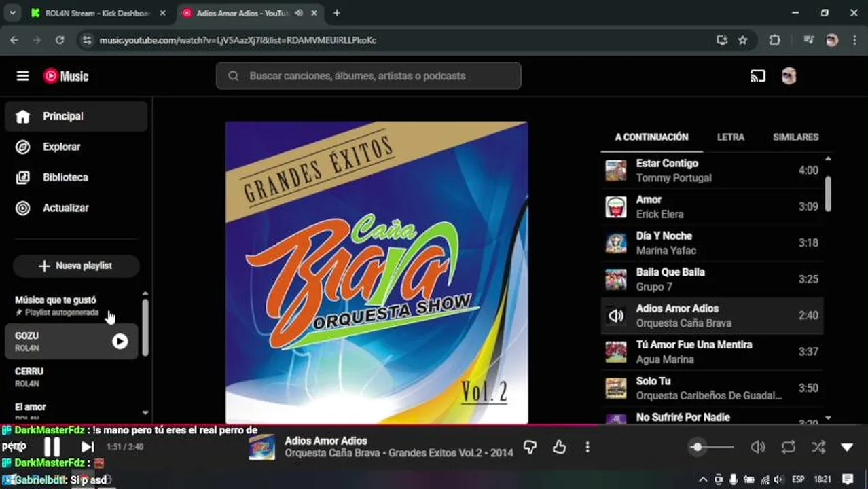Open more actions for current song
Image resolution: width=868 pixels, height=489 pixels.
pos(587,447)
